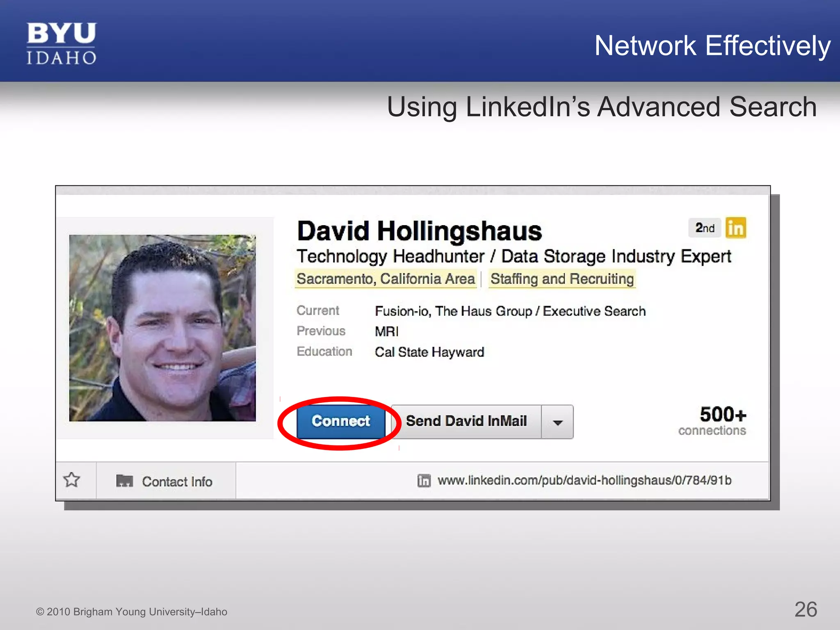Viewport: 840px width, 630px height.
Task: Click the 500+ connections count
Action: 712,420
